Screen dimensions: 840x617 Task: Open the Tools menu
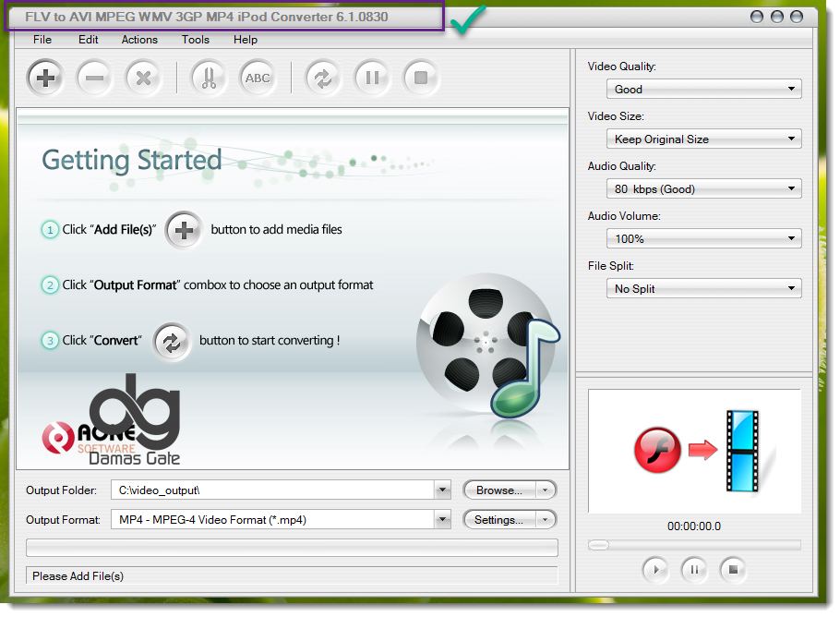pos(195,40)
